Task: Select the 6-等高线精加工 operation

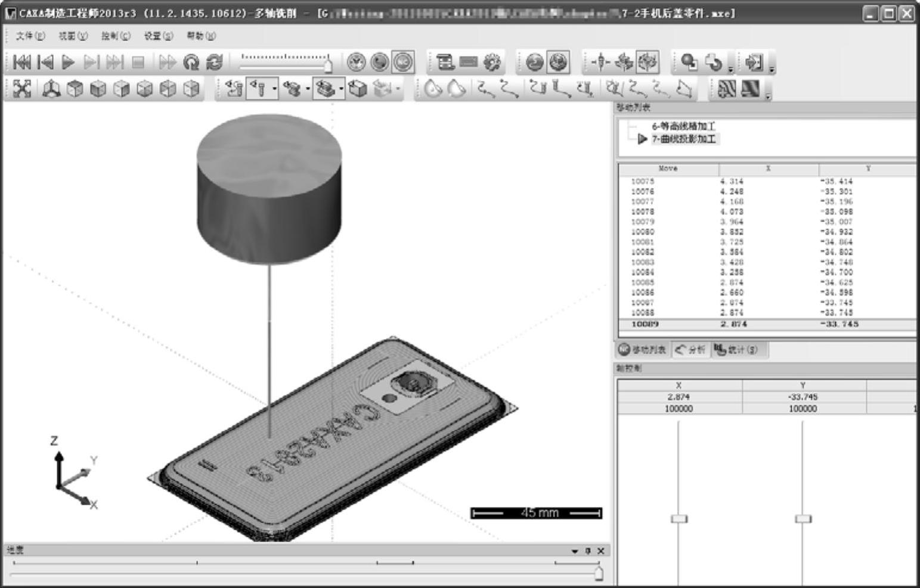Action: 683,126
